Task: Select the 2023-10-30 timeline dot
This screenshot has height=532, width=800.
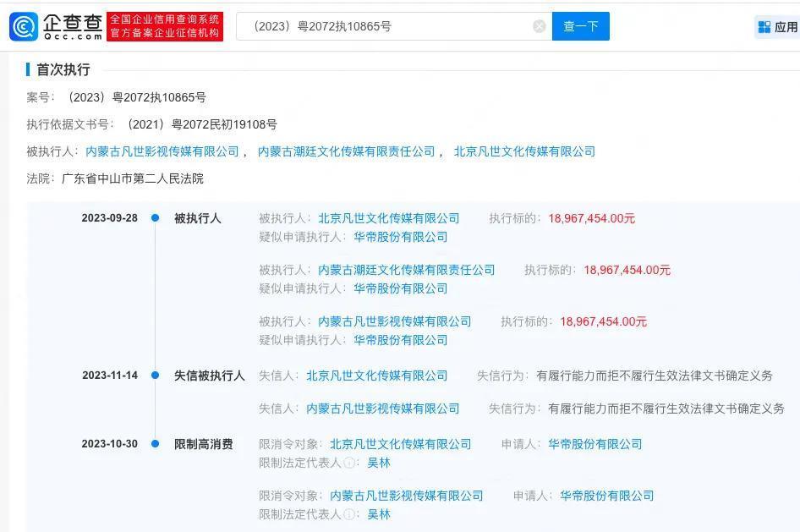Action: pos(154,442)
